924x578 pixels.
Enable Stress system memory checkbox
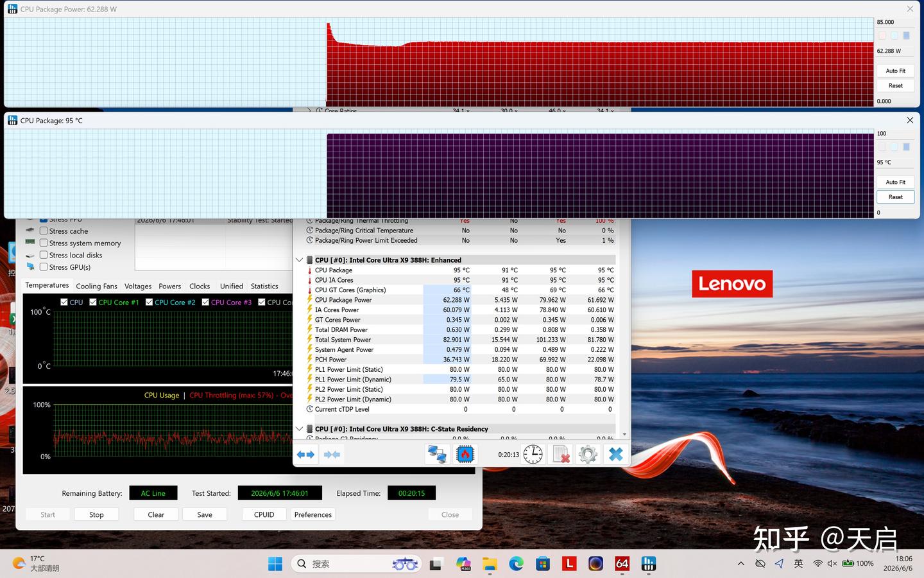pyautogui.click(x=44, y=243)
